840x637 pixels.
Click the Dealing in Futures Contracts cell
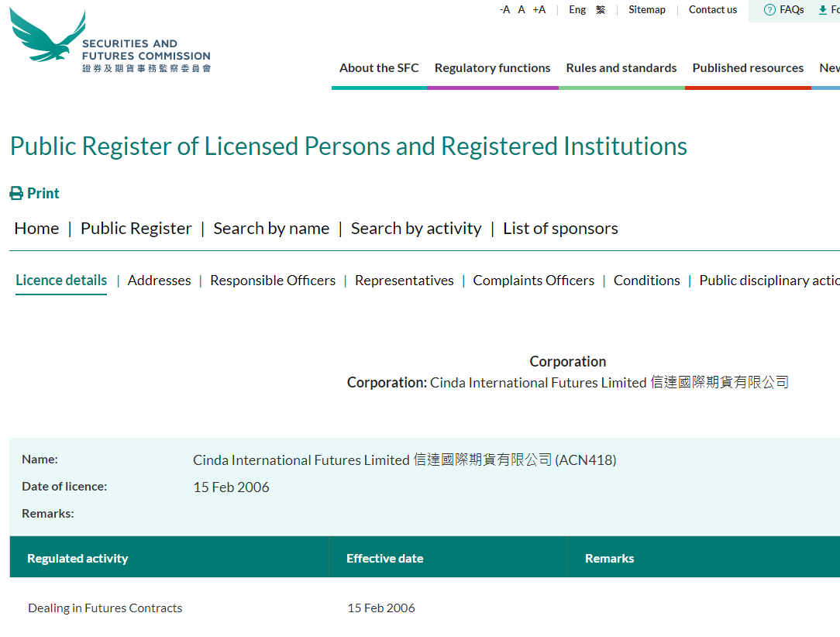(x=105, y=608)
